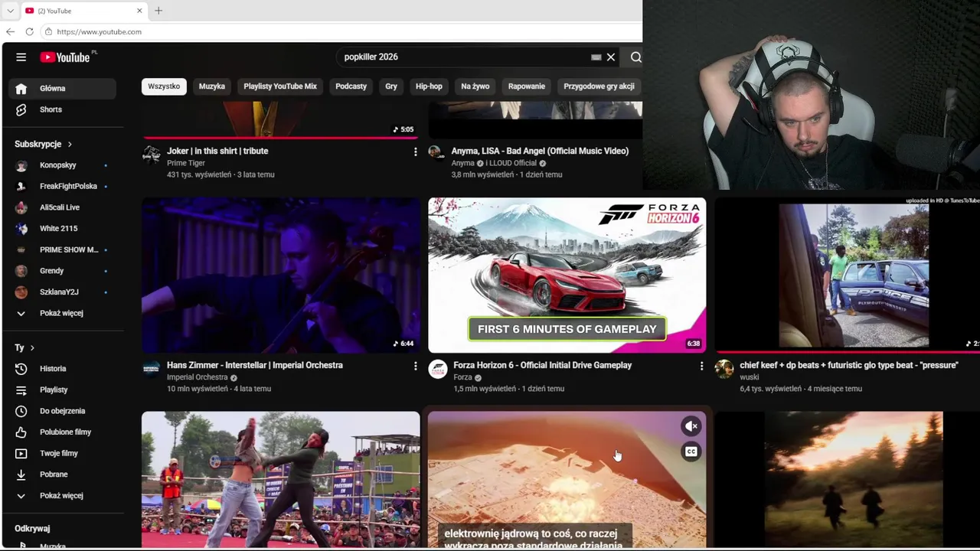
Task: Select the Hip-hop filter chip
Action: point(429,86)
